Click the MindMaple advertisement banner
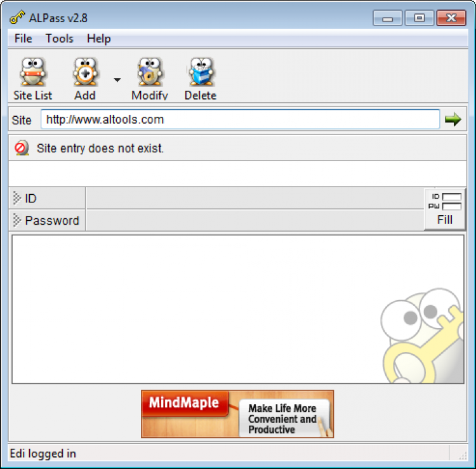The image size is (476, 469). [x=237, y=414]
